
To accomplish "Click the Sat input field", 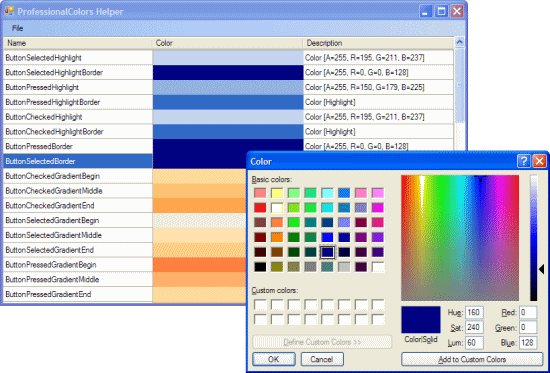I will (474, 328).
